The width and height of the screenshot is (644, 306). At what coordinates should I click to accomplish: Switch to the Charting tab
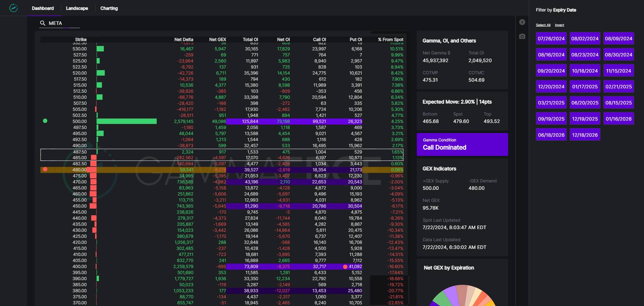click(x=109, y=8)
